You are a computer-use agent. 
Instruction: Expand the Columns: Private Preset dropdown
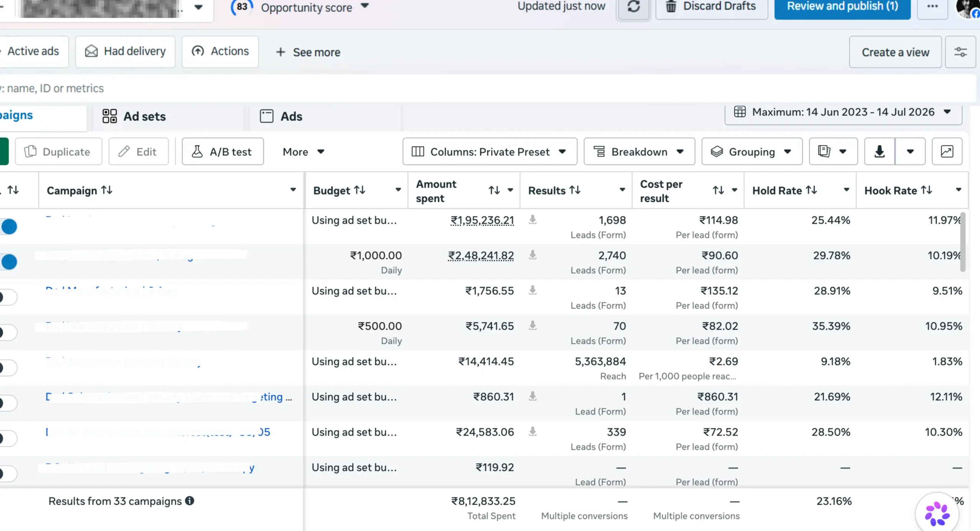click(490, 151)
